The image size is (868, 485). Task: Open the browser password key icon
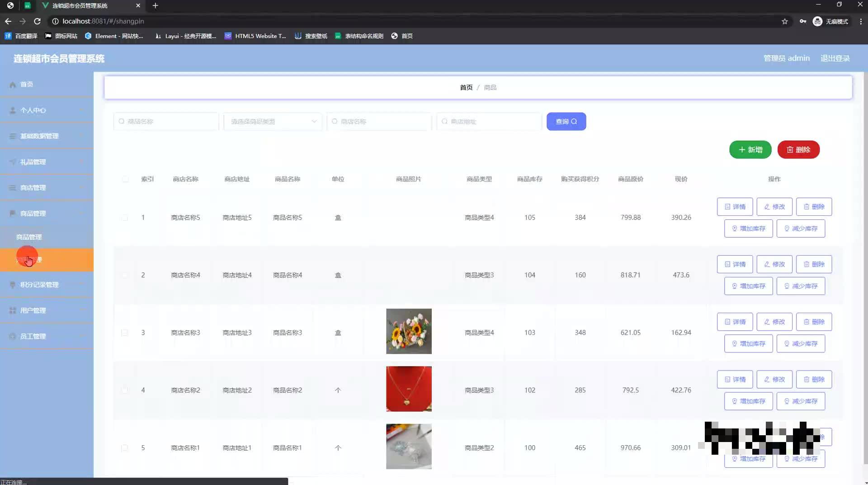803,21
